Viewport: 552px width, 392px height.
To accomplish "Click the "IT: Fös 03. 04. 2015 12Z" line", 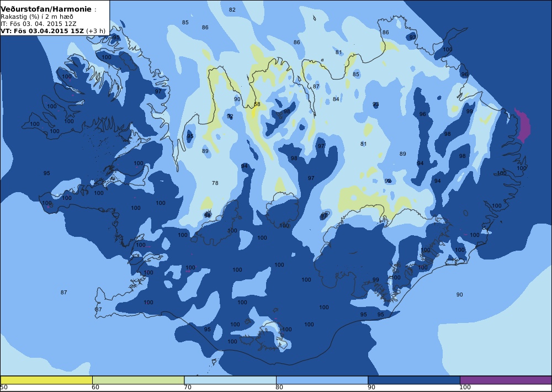I will (x=38, y=24).
